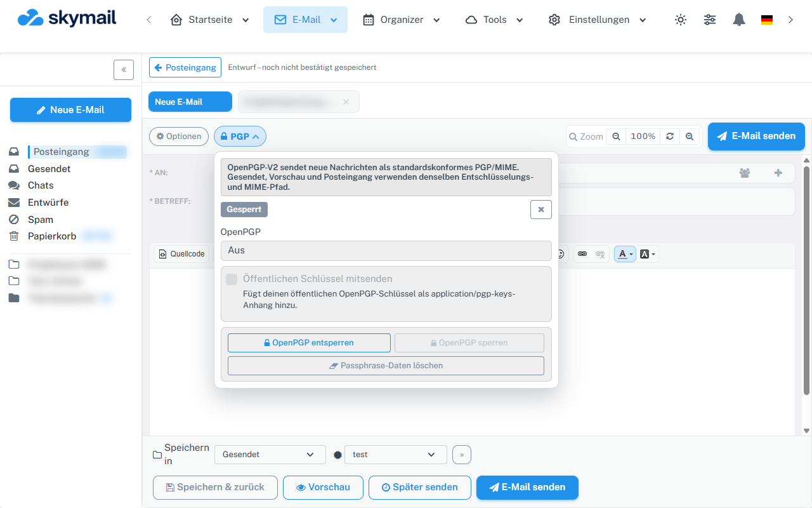Collapse the sidebar with the double-chevron button

pos(124,70)
